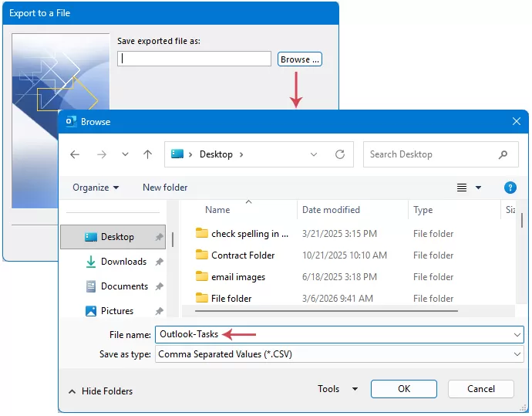Sort by Date modified column header
This screenshot has width=532, height=416.
click(x=331, y=210)
